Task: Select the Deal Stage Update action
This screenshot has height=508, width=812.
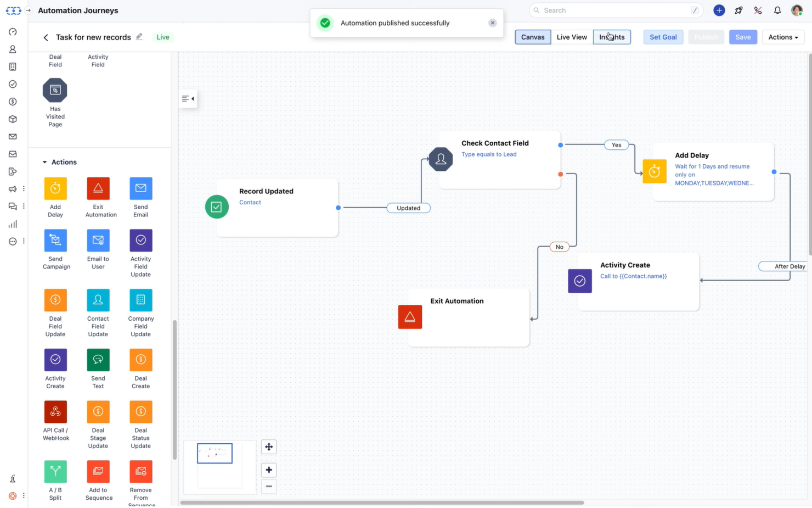Action: coord(98,411)
